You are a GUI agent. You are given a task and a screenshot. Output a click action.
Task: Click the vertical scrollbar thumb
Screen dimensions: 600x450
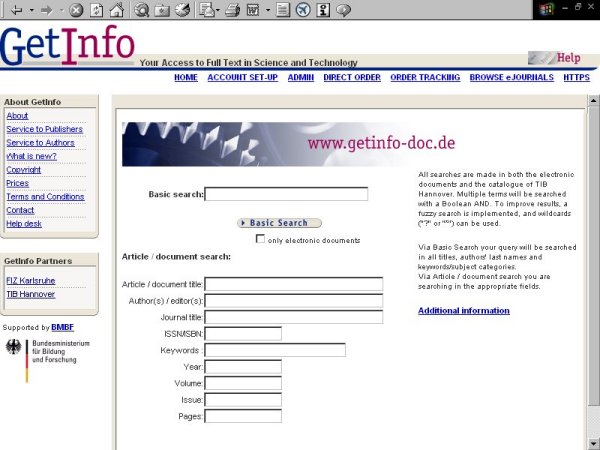tap(593, 255)
